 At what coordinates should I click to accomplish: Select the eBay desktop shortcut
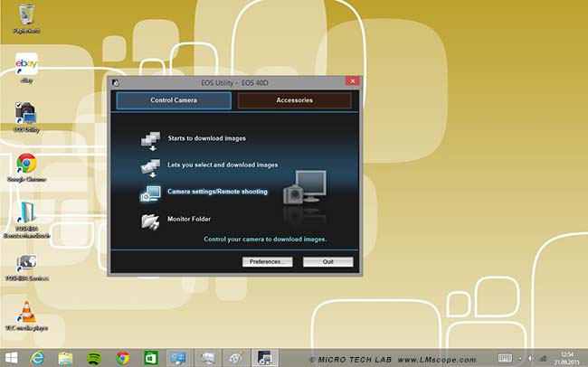[x=26, y=68]
